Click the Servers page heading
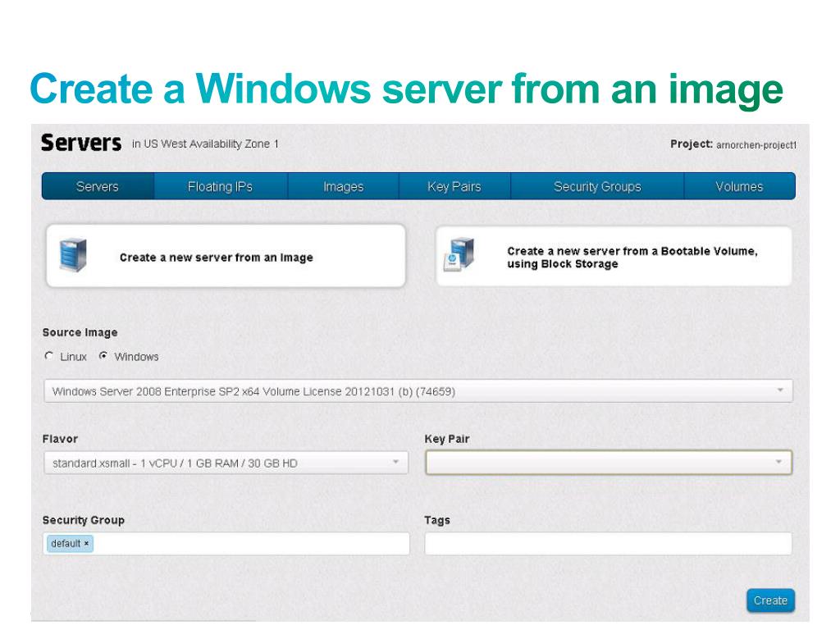 pyautogui.click(x=81, y=143)
